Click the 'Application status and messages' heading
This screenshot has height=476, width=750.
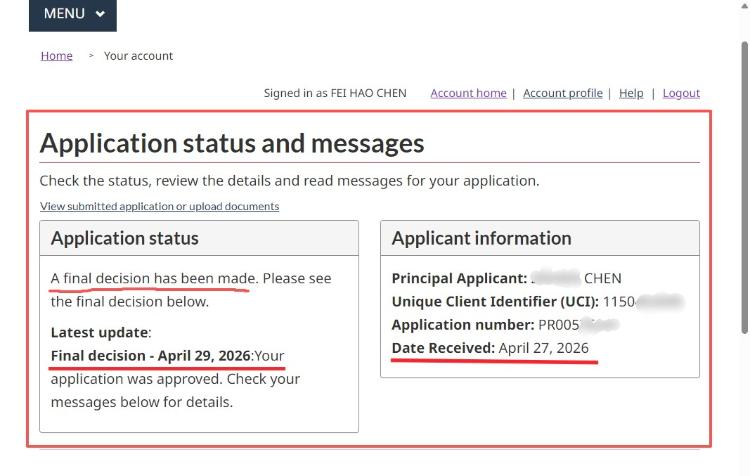coord(232,143)
